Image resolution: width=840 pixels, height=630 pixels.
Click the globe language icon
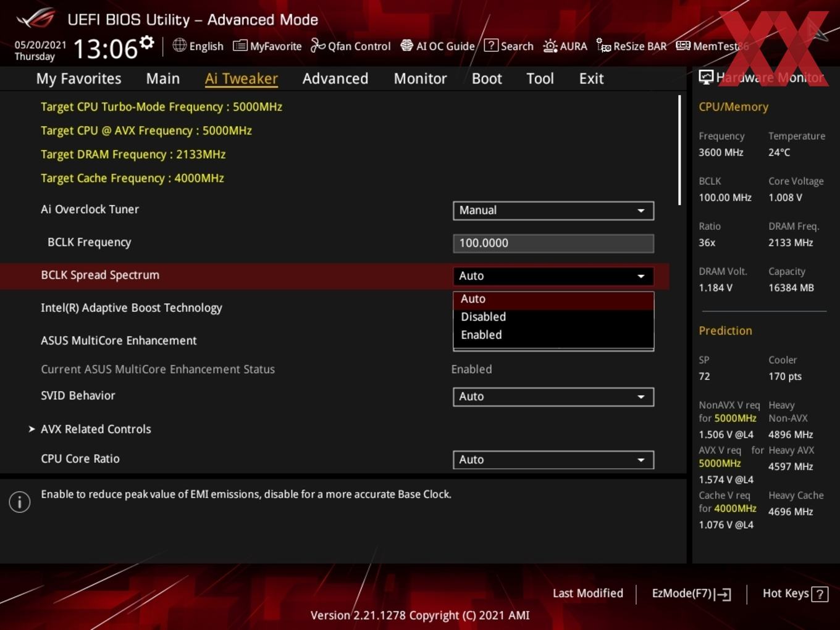point(179,45)
